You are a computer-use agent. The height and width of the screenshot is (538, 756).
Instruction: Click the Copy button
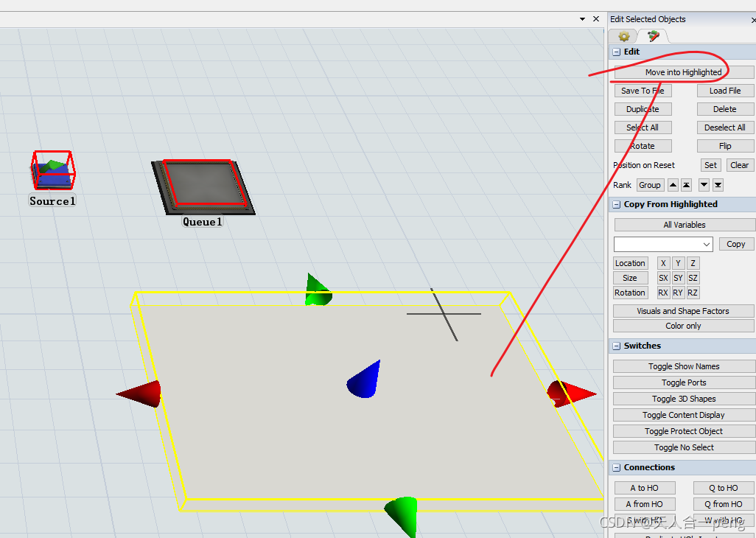coord(736,244)
